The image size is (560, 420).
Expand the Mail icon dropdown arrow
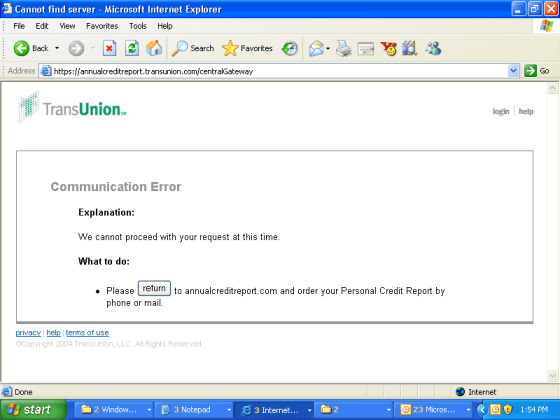328,48
